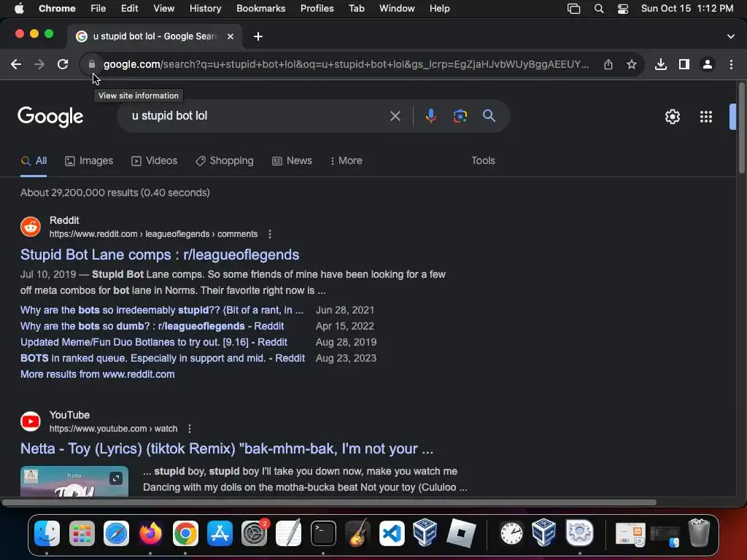Expand the tab search chevron
747x560 pixels.
coord(731,36)
